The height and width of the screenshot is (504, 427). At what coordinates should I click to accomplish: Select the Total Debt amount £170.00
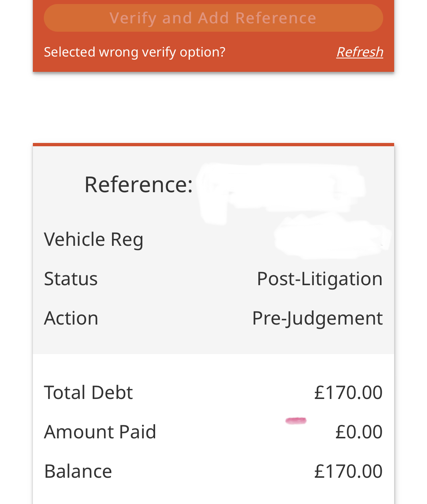[x=348, y=392]
